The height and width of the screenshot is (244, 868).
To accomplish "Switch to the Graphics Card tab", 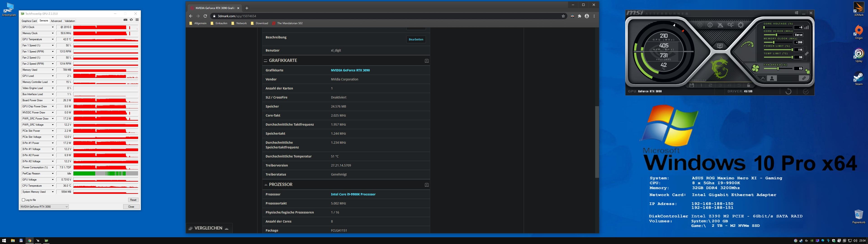I will point(29,21).
